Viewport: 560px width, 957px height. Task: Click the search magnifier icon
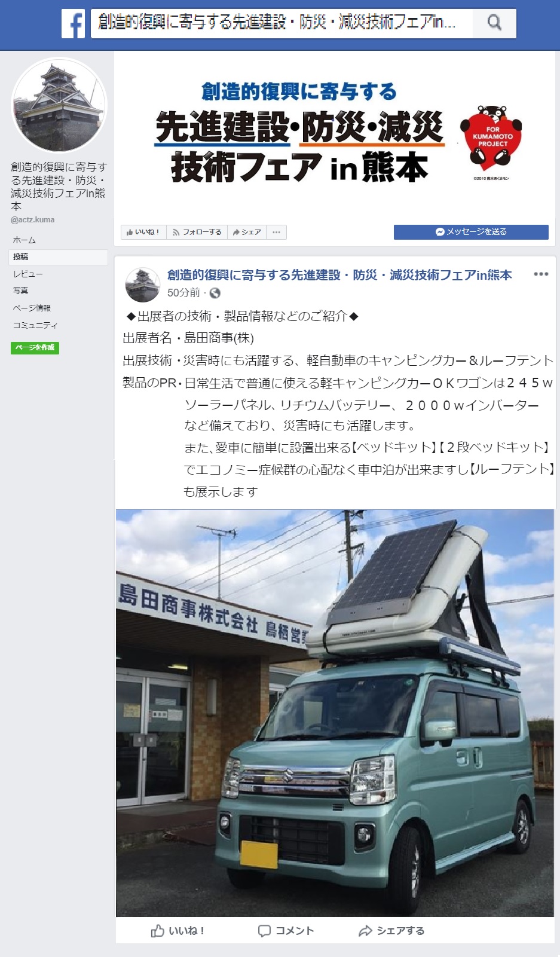494,23
